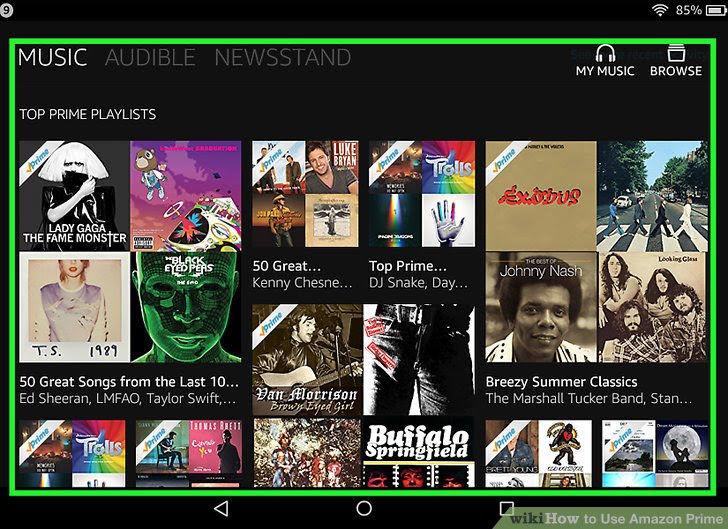Tap the Android home circle button
The width and height of the screenshot is (728, 529).
pyautogui.click(x=364, y=508)
